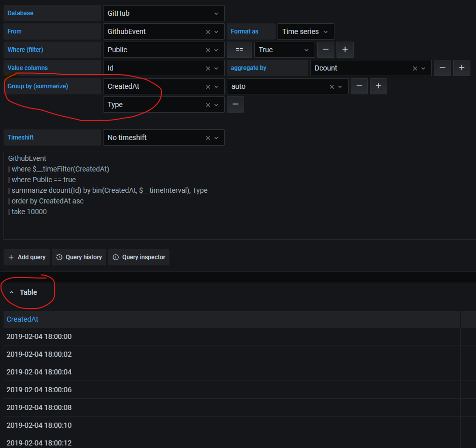Open Query history
The image size is (476, 448).
click(x=79, y=257)
